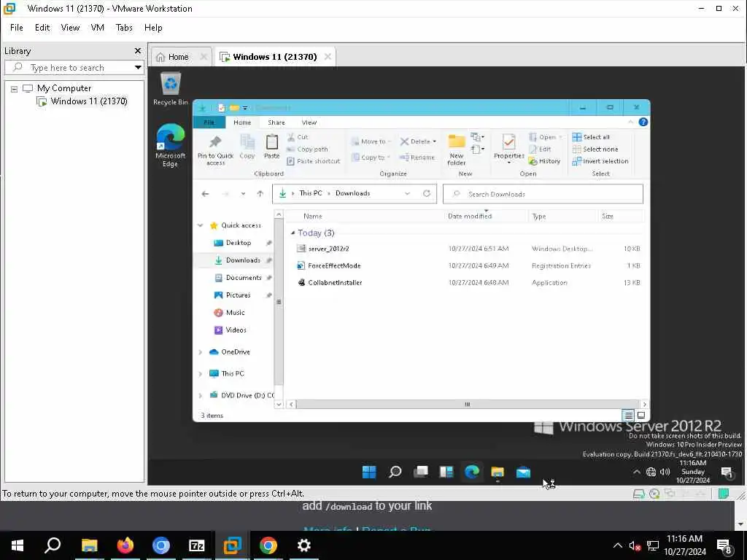Switch to the Details view layout icon
The height and width of the screenshot is (560, 747).
[x=628, y=416]
